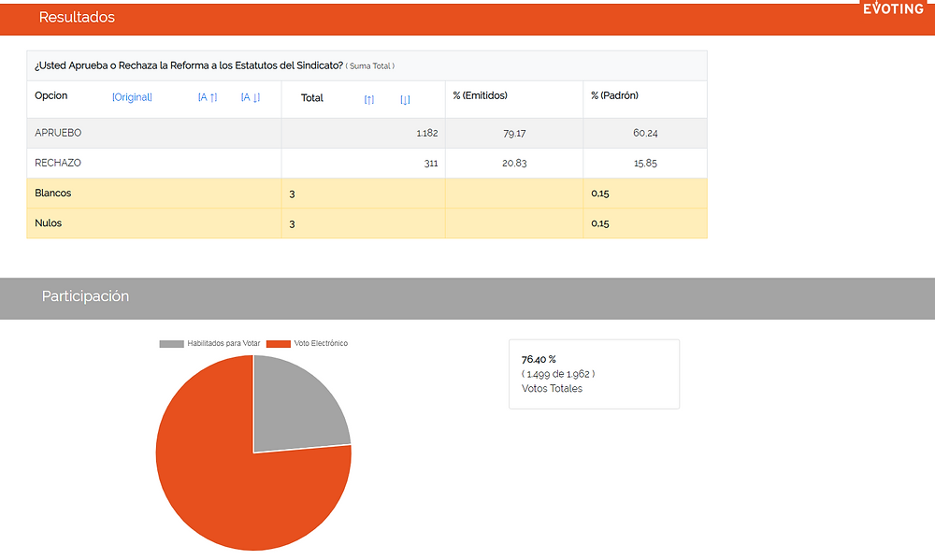Click the Nulos row label
Image resolution: width=935 pixels, height=560 pixels.
pyautogui.click(x=49, y=223)
